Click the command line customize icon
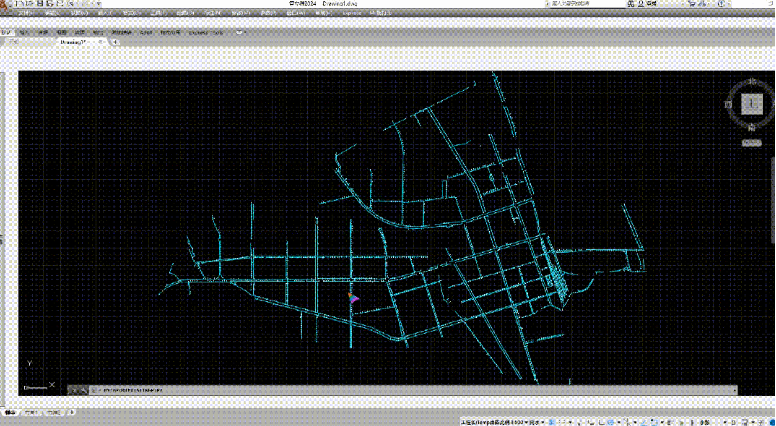776x426 pixels. coord(82,389)
